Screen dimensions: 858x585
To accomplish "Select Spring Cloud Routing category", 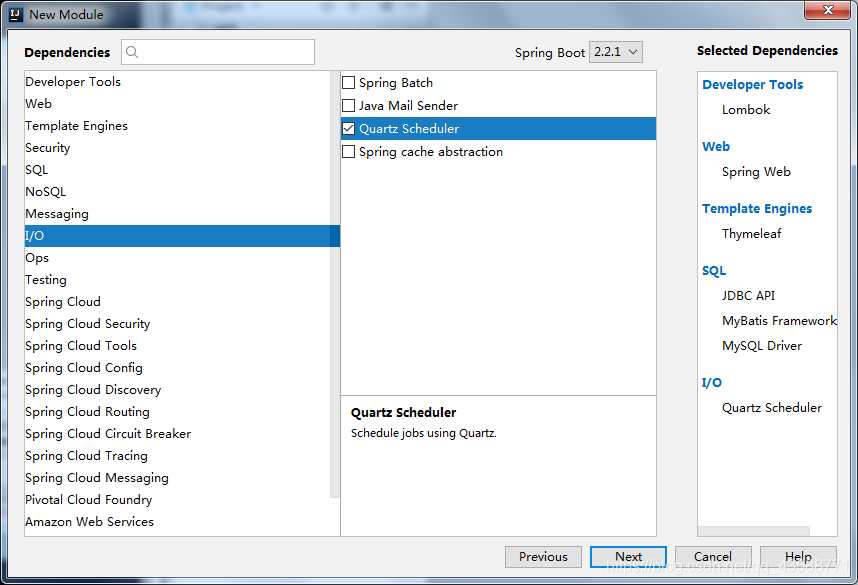I will [x=177, y=412].
